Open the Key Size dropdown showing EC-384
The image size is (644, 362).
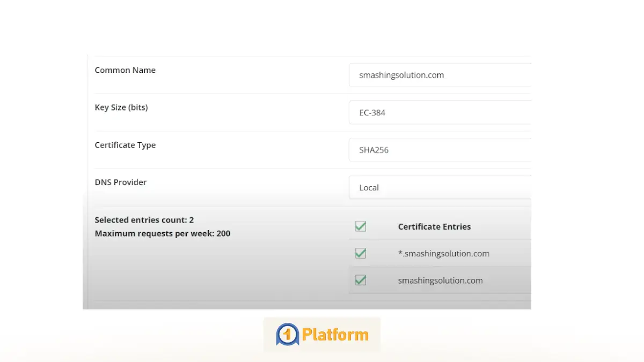click(x=440, y=112)
